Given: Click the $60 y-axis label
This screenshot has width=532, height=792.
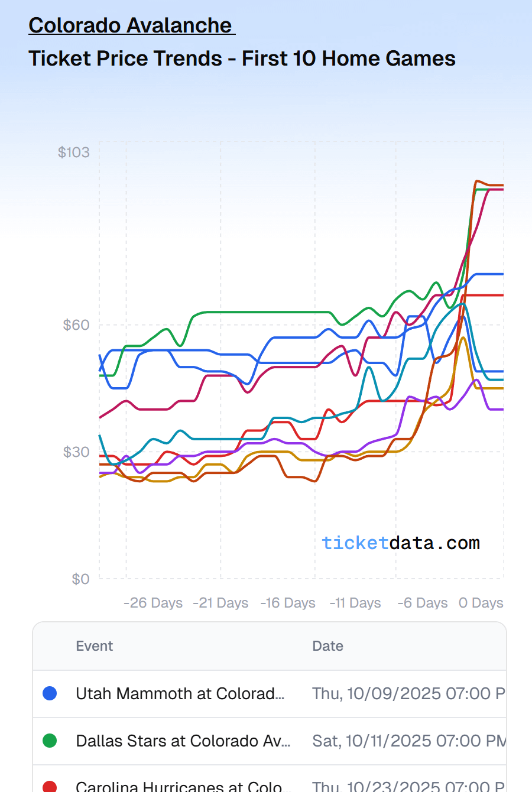Looking at the screenshot, I should coord(76,325).
